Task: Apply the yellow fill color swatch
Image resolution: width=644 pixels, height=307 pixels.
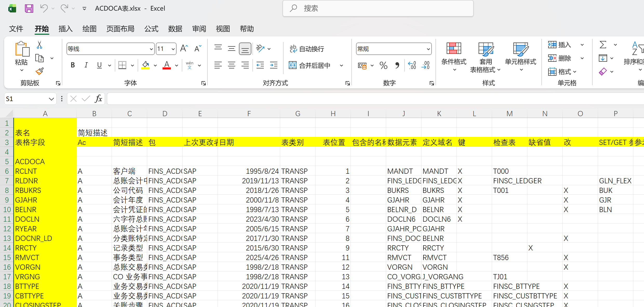Action: pyautogui.click(x=145, y=65)
